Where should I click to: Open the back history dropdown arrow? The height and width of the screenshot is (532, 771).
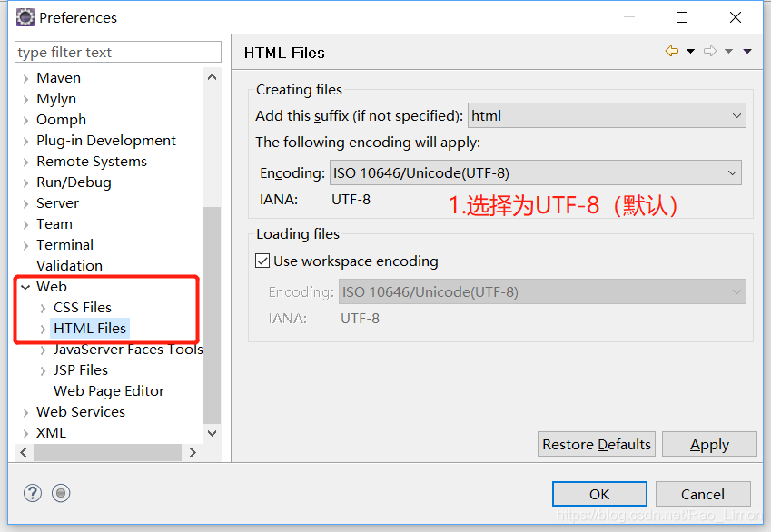[x=690, y=51]
